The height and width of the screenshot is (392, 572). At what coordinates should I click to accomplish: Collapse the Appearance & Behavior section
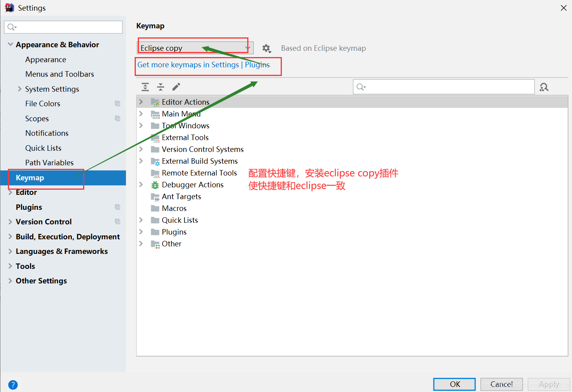[x=11, y=44]
